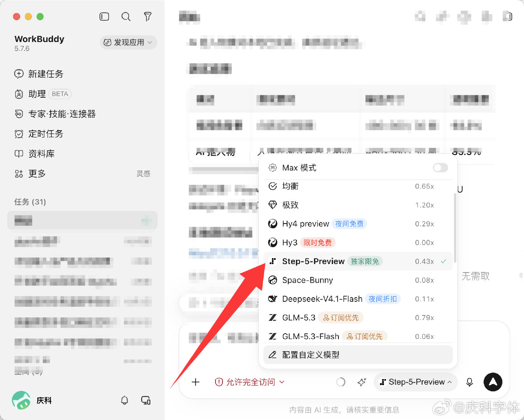The height and width of the screenshot is (420, 524).
Task: Click the 独家限免 tag on Step-5-Preview
Action: point(365,261)
